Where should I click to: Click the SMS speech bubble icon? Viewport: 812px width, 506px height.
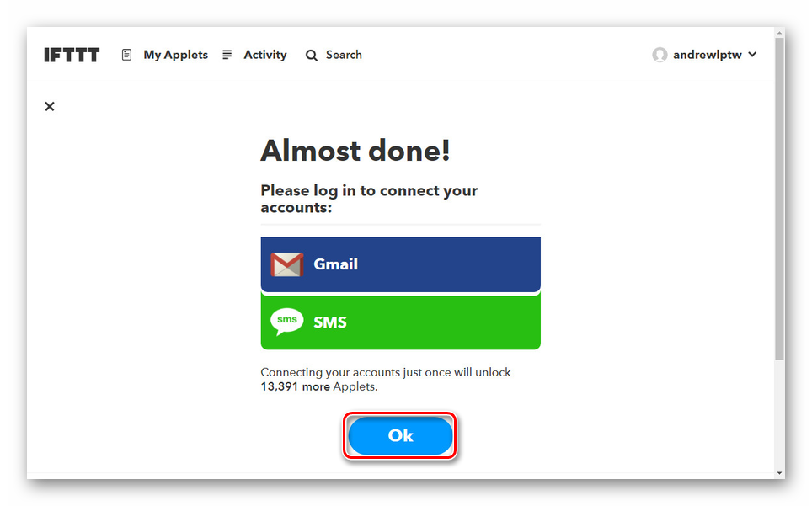click(x=287, y=322)
